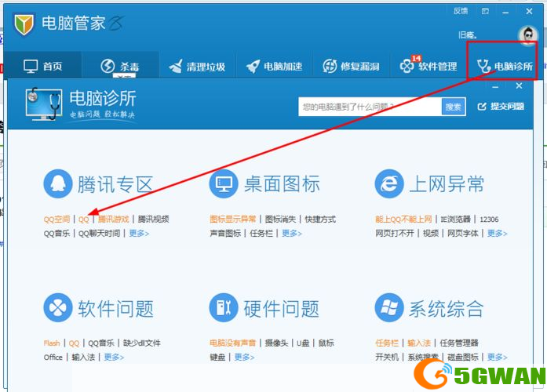Image resolution: width=547 pixels, height=392 pixels.
Task: Open the U盘 link
Action: tap(303, 343)
